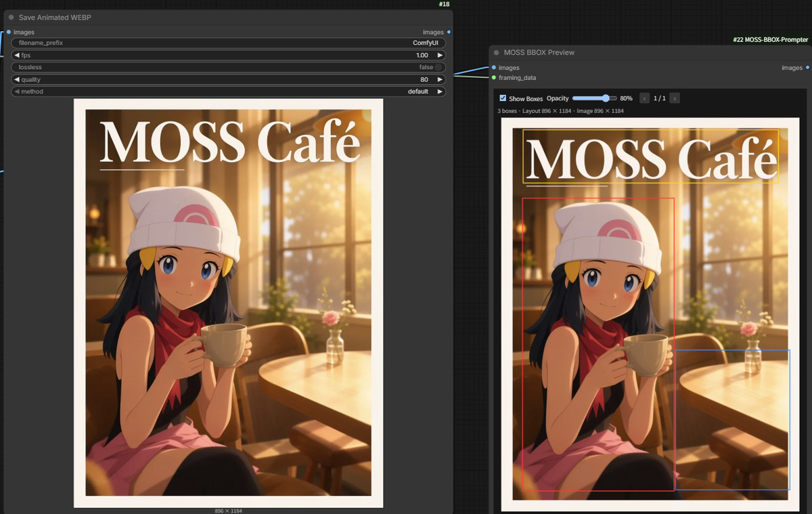Click images output socket on Save Animated WEBP

pos(449,32)
